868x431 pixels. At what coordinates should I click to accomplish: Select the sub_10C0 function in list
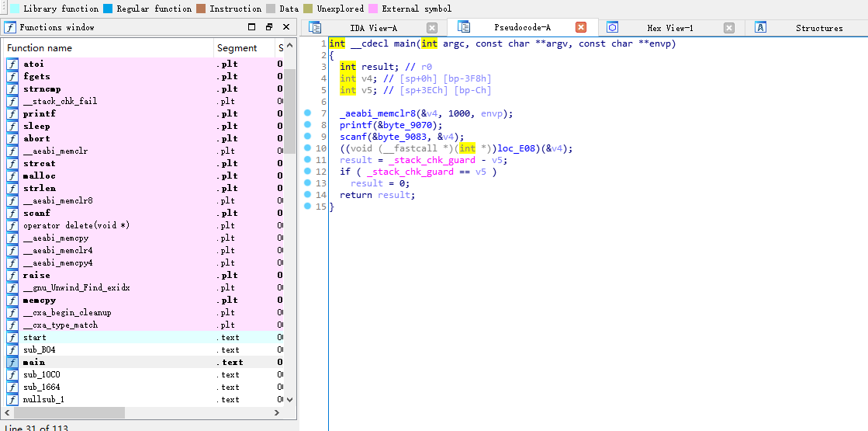41,374
